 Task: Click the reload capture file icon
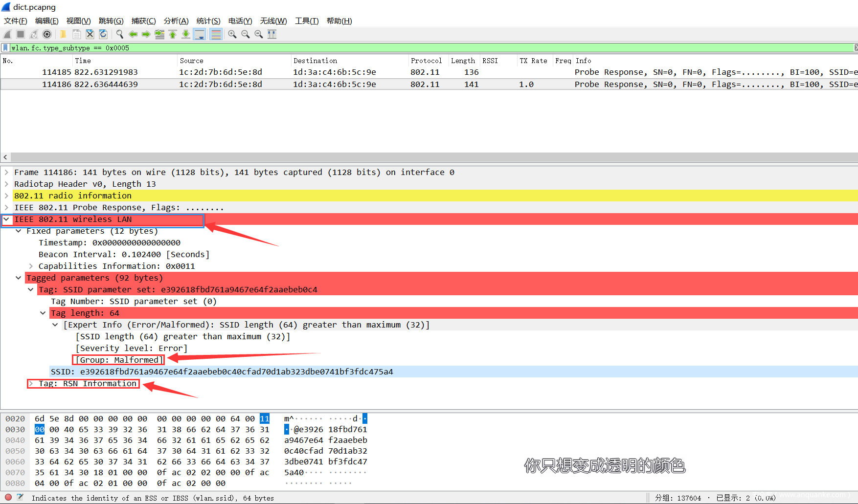pyautogui.click(x=103, y=34)
